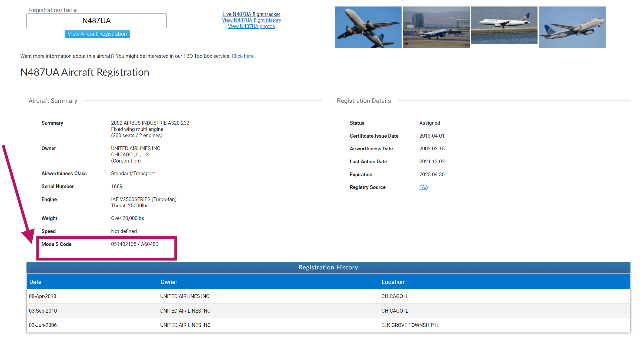Viewport: 644px width, 345px height.
Task: Click the Assigned status value
Action: tap(430, 123)
